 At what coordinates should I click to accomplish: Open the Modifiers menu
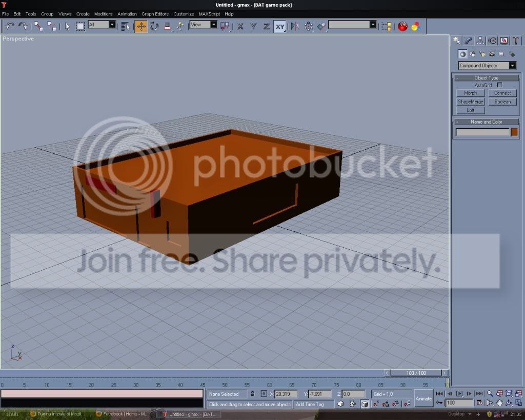103,14
